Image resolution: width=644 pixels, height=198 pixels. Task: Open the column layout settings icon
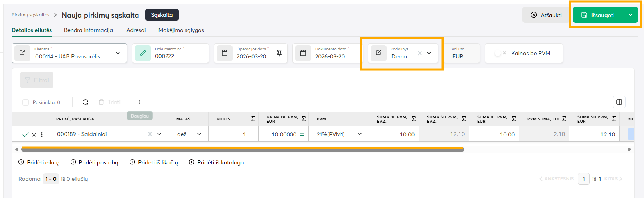pos(619,102)
